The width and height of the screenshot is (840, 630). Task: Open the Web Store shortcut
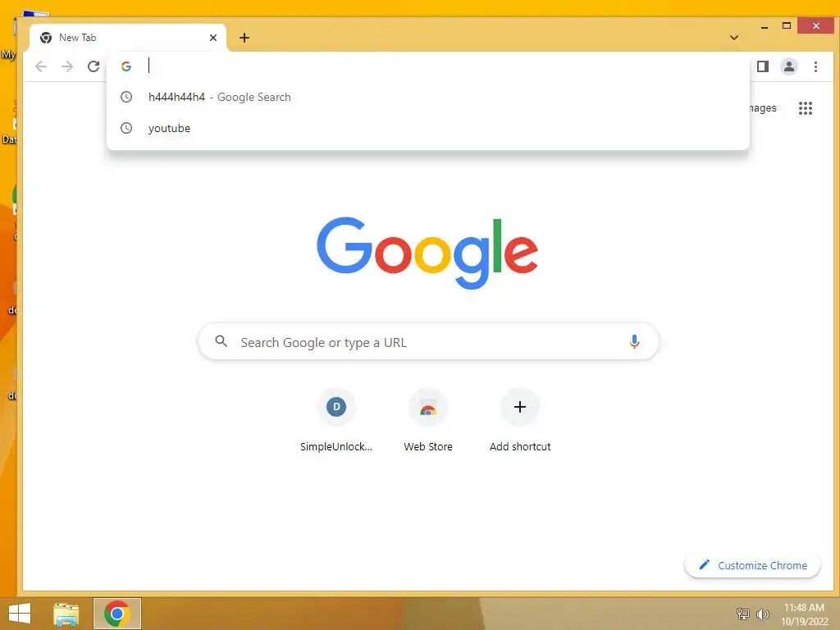pos(428,422)
